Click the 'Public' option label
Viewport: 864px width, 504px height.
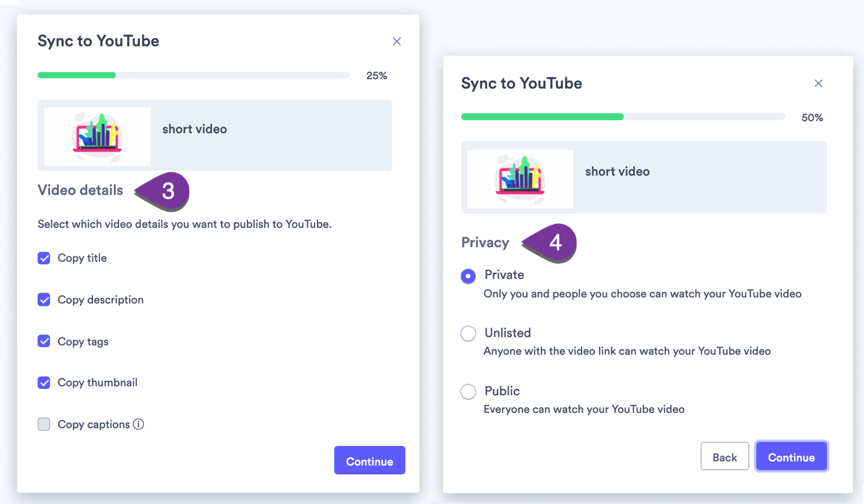point(502,391)
